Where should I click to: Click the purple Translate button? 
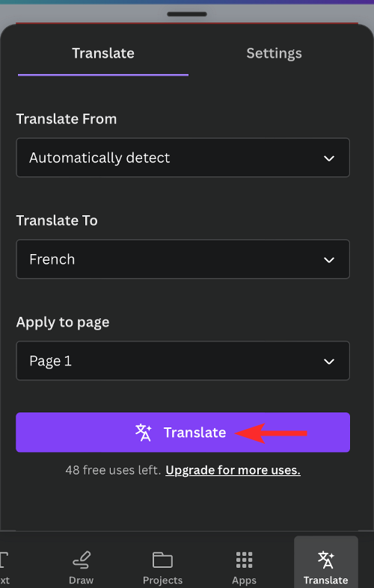183,433
